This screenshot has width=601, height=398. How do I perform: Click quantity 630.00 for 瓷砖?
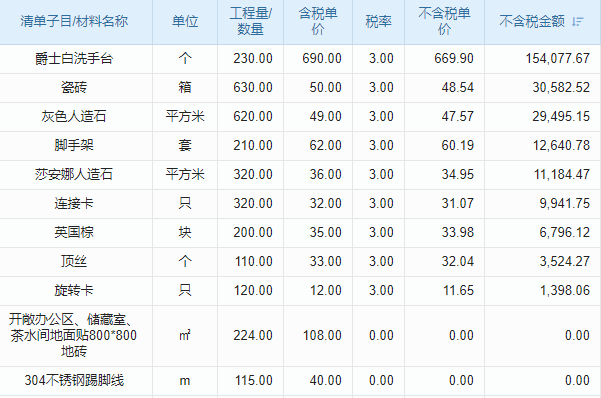coord(253,87)
